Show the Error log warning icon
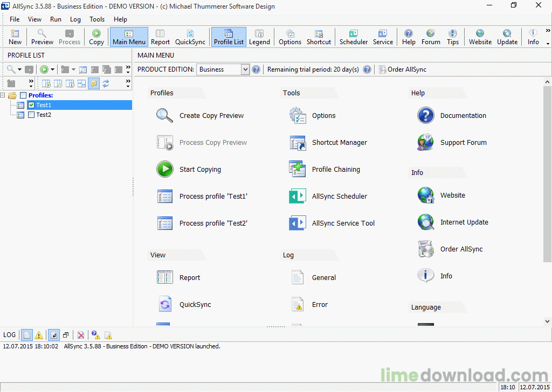Image resolution: width=552 pixels, height=392 pixels. [x=298, y=305]
